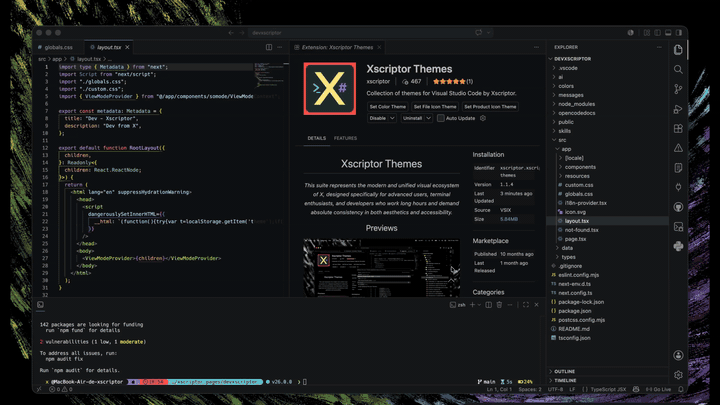Expand the OUTLINE section
Viewport: 720px width, 405px height.
(x=564, y=371)
